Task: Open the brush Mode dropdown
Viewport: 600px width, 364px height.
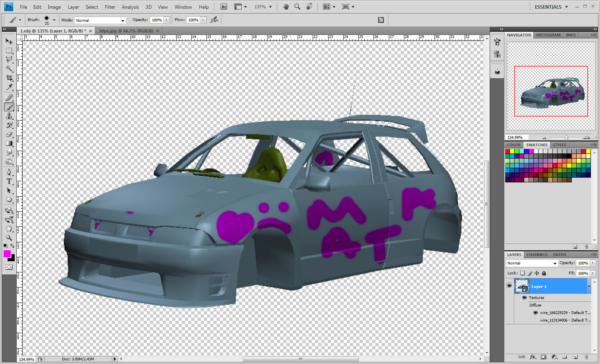Action: tap(100, 20)
